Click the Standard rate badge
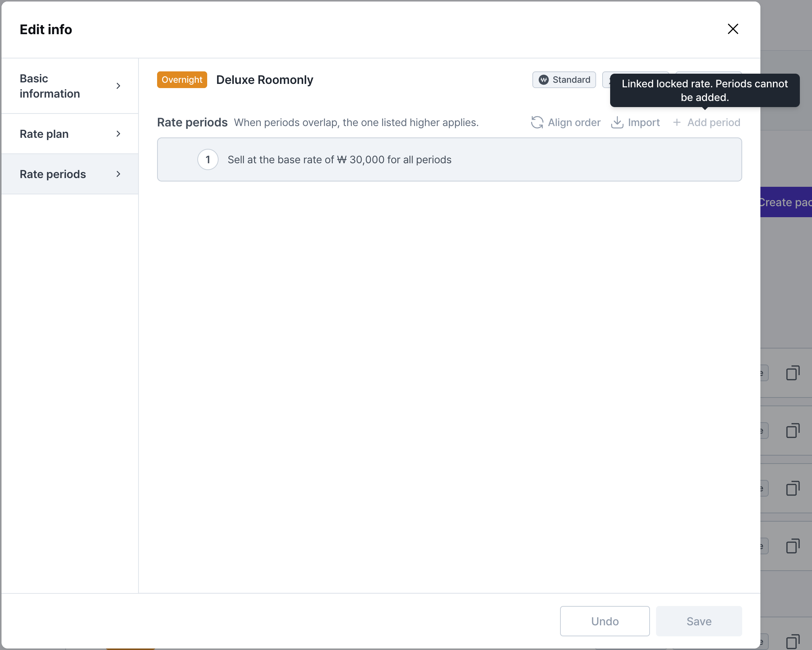 click(564, 80)
